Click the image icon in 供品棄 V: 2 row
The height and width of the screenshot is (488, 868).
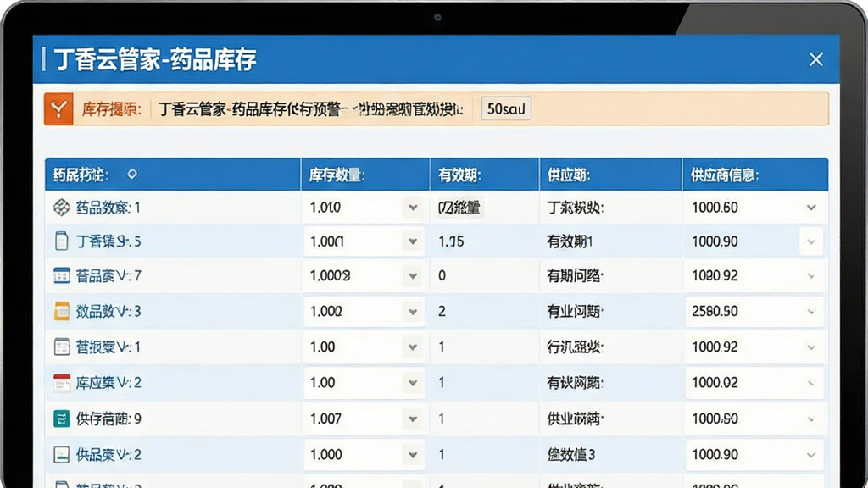(x=61, y=455)
